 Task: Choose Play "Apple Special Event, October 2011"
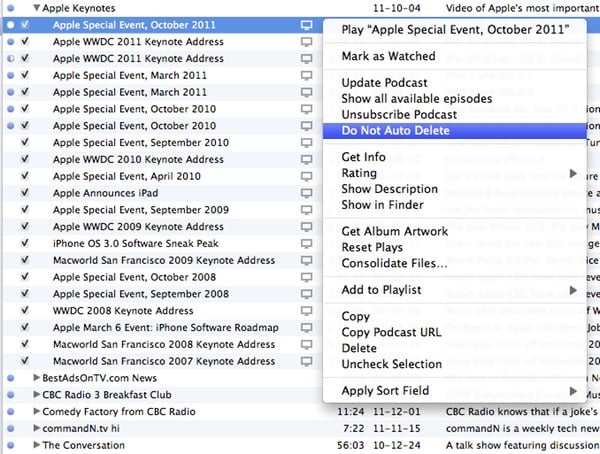coord(455,30)
